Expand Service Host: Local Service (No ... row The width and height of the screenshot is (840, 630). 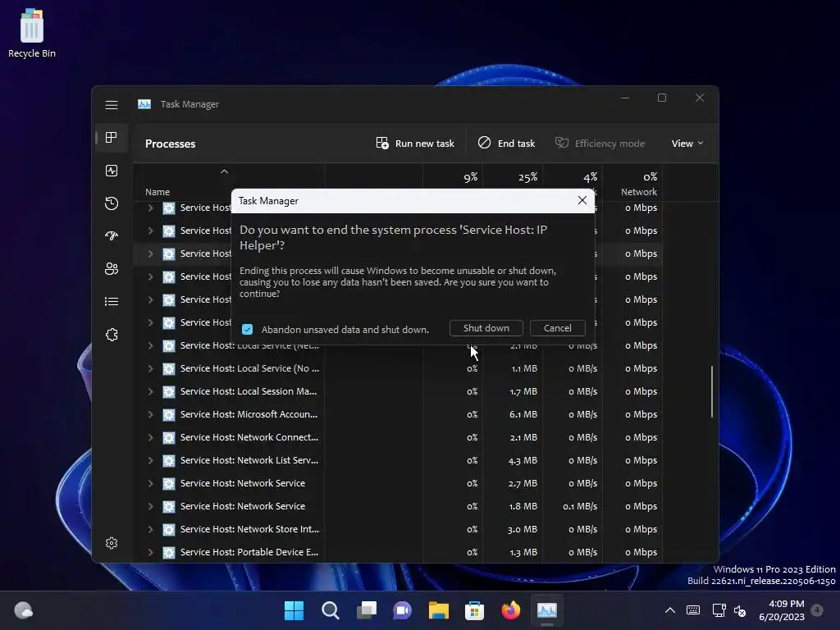pyautogui.click(x=151, y=368)
